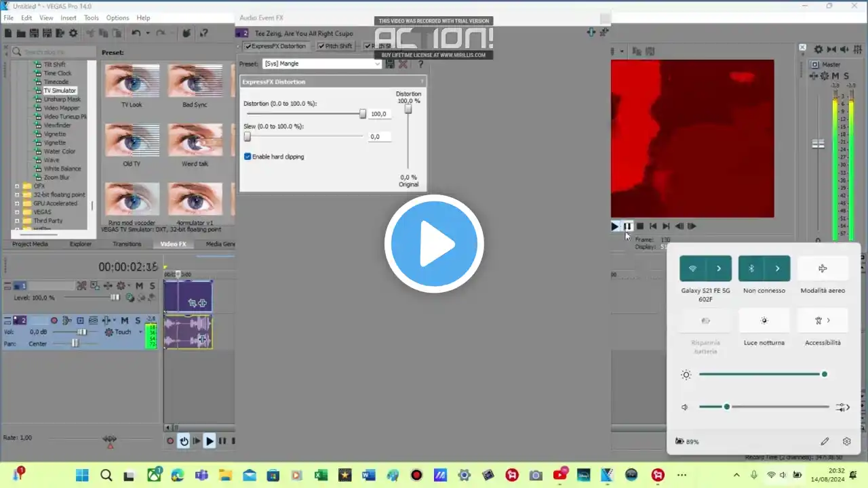Mute audio track 2

tap(125, 321)
